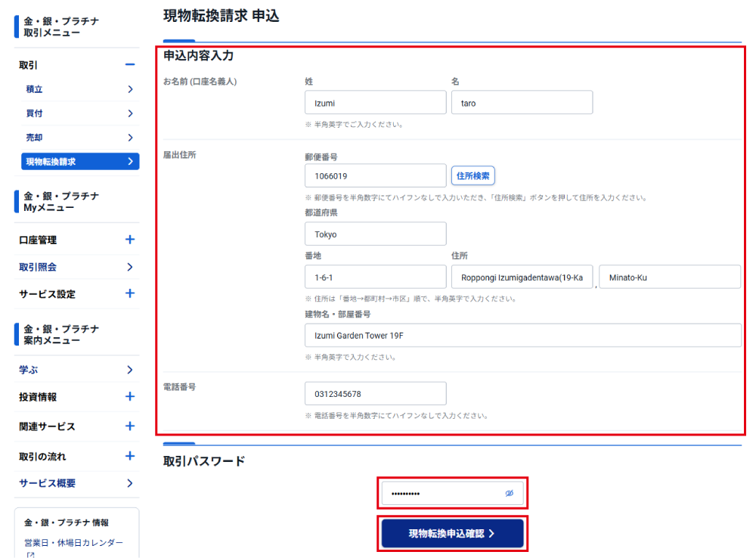Viewport: 756px width, 558px height.
Task: Open サービス概要 chevron arrow
Action: click(130, 483)
